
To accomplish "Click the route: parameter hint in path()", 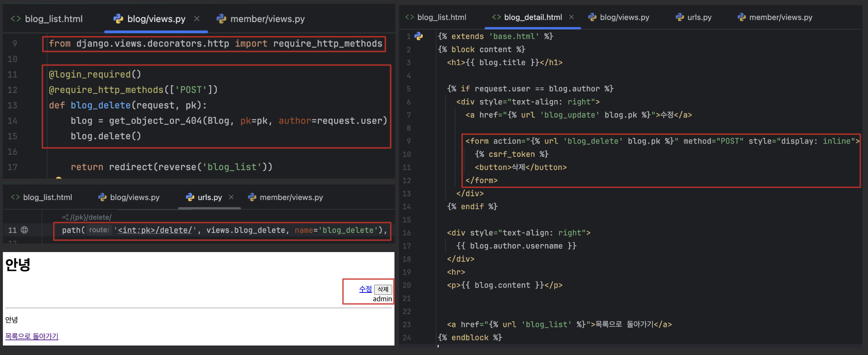I will click(99, 230).
